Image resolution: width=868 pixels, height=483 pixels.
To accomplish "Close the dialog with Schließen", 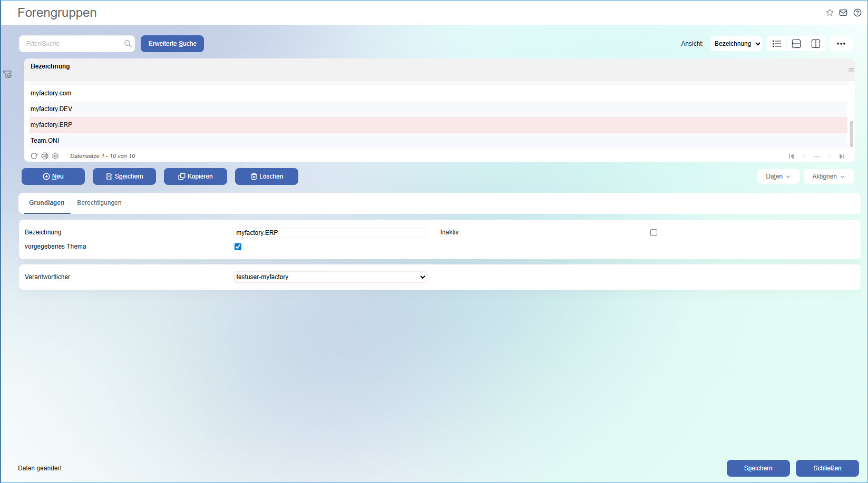I will click(827, 468).
